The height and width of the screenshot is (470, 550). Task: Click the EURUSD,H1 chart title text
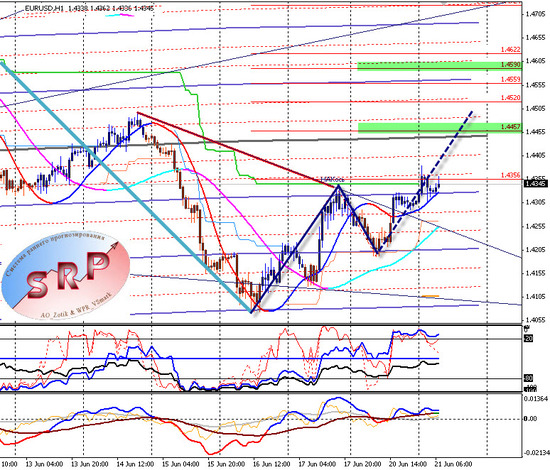pos(45,8)
